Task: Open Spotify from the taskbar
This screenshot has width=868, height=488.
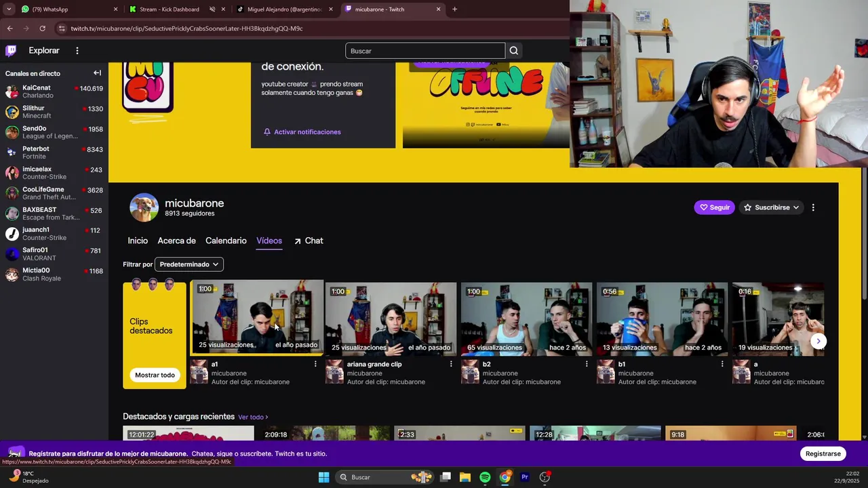Action: tap(485, 477)
